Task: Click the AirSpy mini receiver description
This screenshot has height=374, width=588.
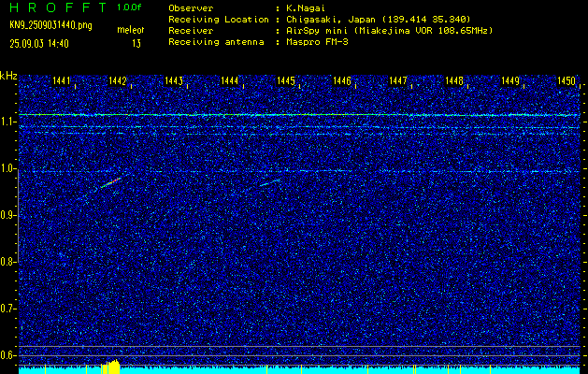Action: click(x=389, y=30)
